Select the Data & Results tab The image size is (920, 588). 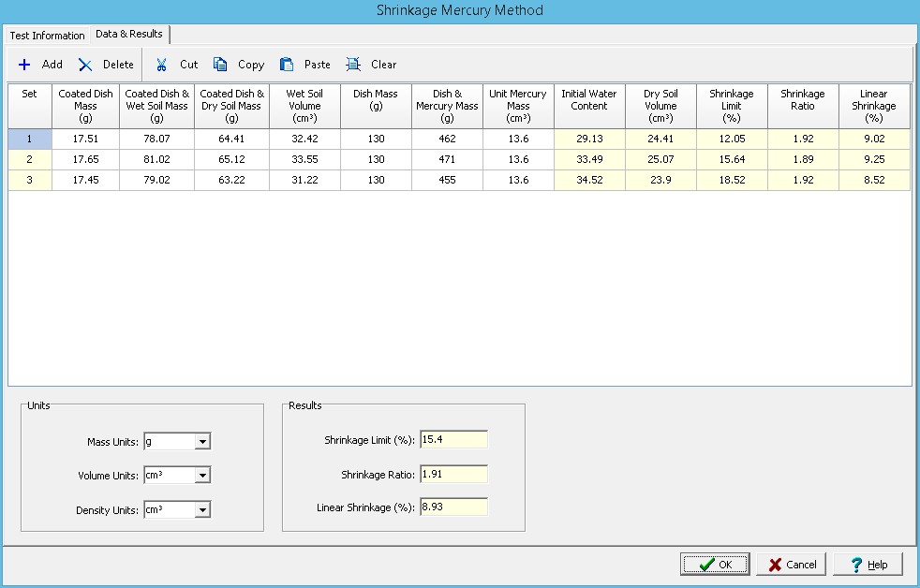129,34
